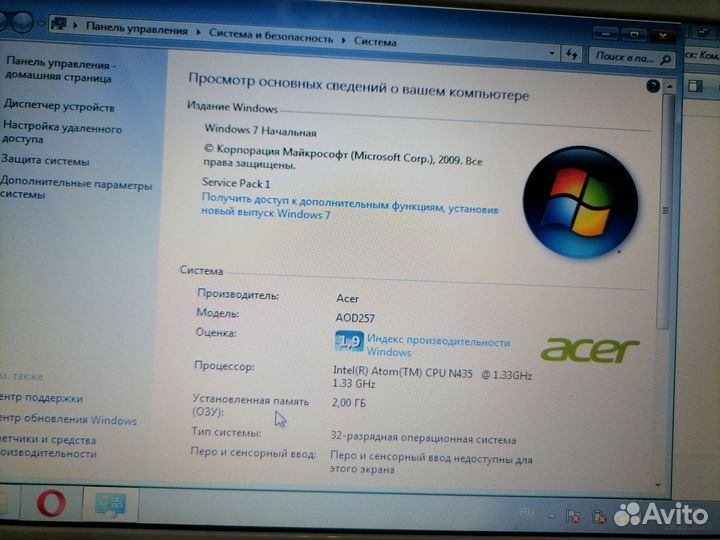
Task: Click the Control Panel taskbar icon
Action: 110,504
